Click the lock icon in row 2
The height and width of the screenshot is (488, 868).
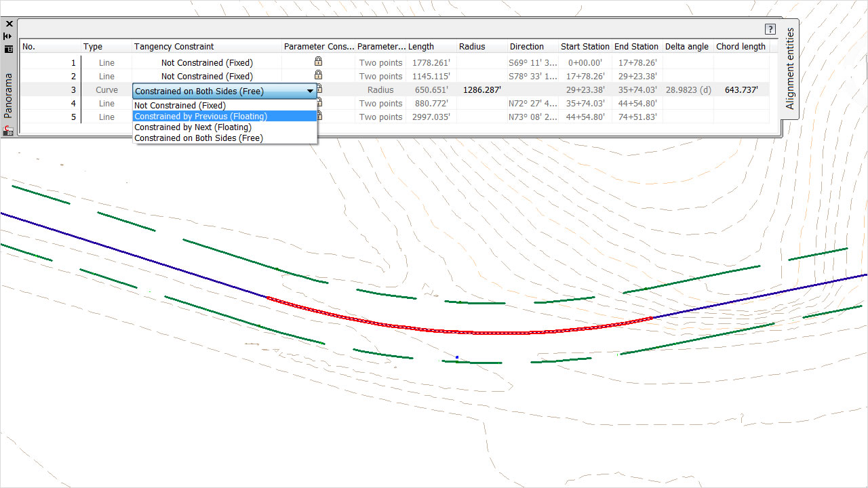[x=318, y=75]
